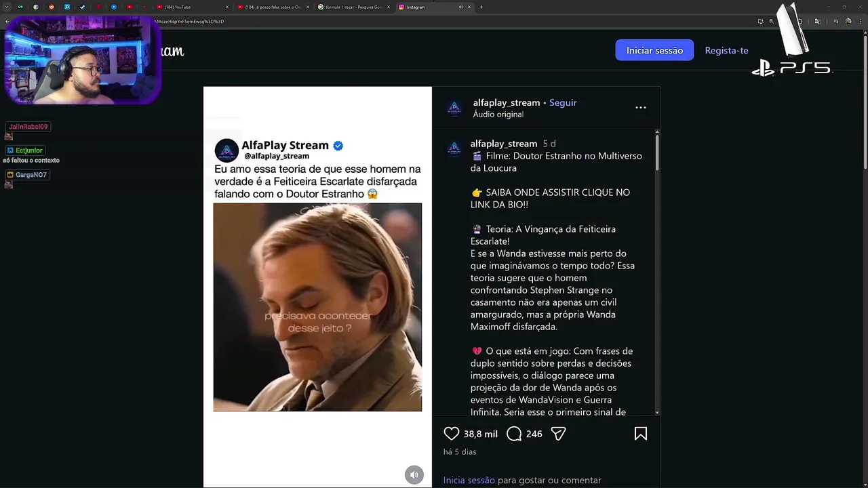This screenshot has height=488, width=868.
Task: Mute tab audio icon on Instagram tab
Action: point(461,7)
